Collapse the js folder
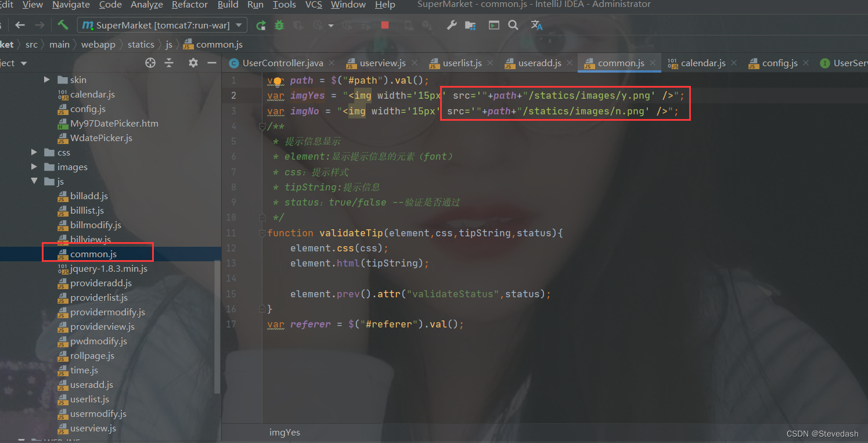The height and width of the screenshot is (443, 868). (34, 182)
